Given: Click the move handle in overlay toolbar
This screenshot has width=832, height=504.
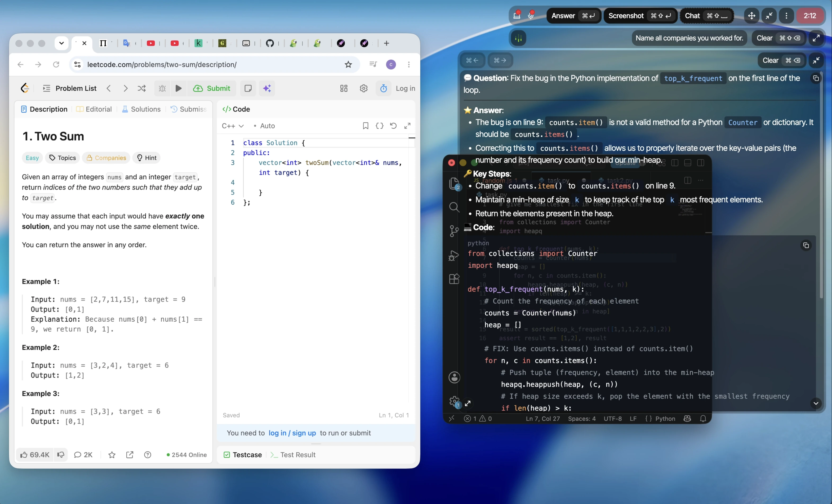Looking at the screenshot, I should (752, 16).
